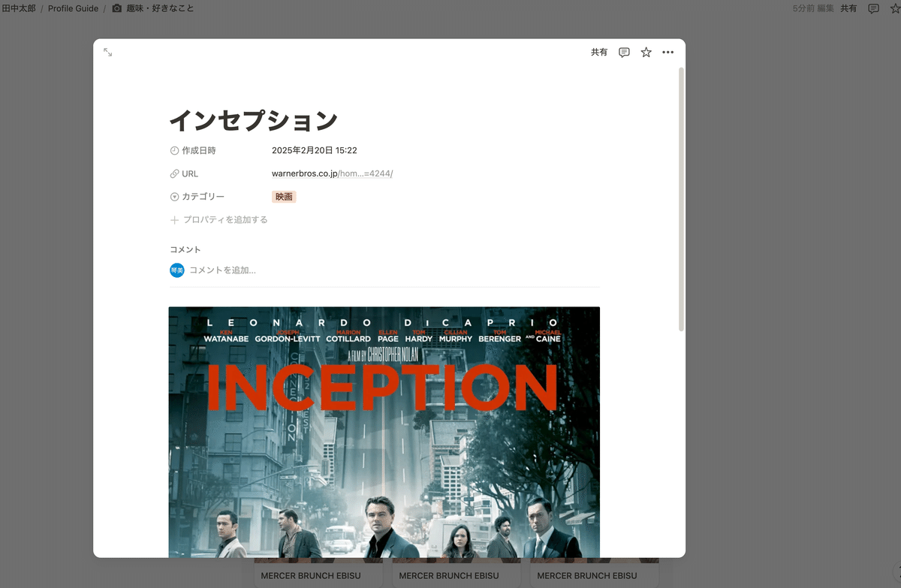This screenshot has height=588, width=901.
Task: Click the camera icon in the breadcrumb
Action: coord(117,8)
